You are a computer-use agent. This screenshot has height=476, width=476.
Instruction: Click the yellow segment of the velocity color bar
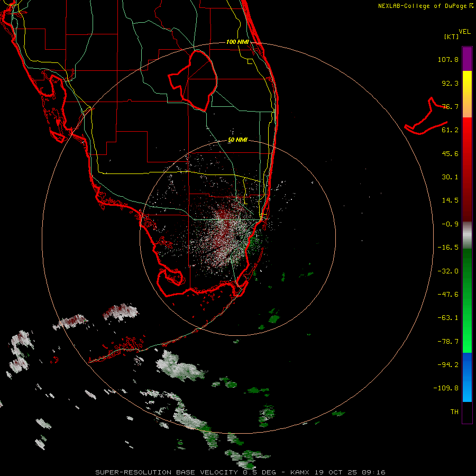467,84
